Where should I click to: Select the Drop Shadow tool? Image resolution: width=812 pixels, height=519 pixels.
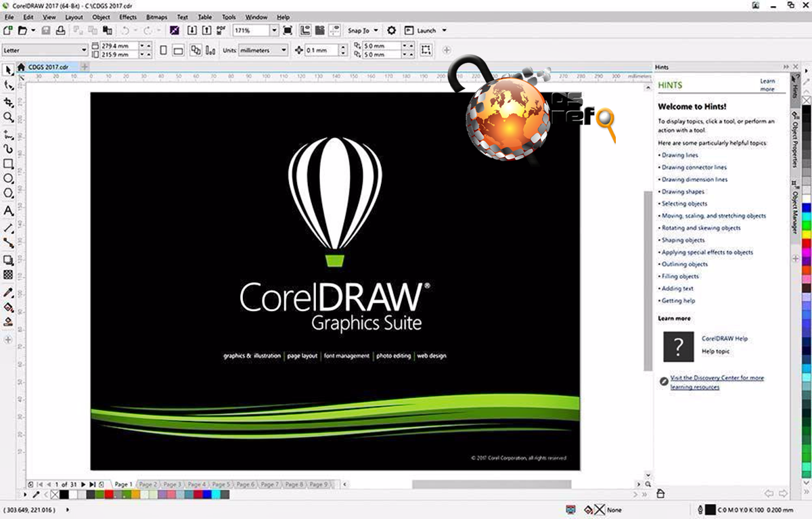coord(8,260)
